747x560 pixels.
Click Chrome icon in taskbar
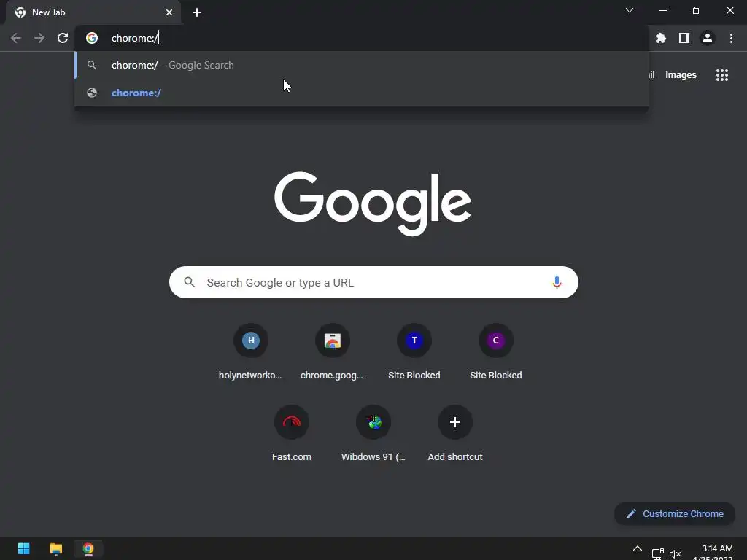(88, 548)
